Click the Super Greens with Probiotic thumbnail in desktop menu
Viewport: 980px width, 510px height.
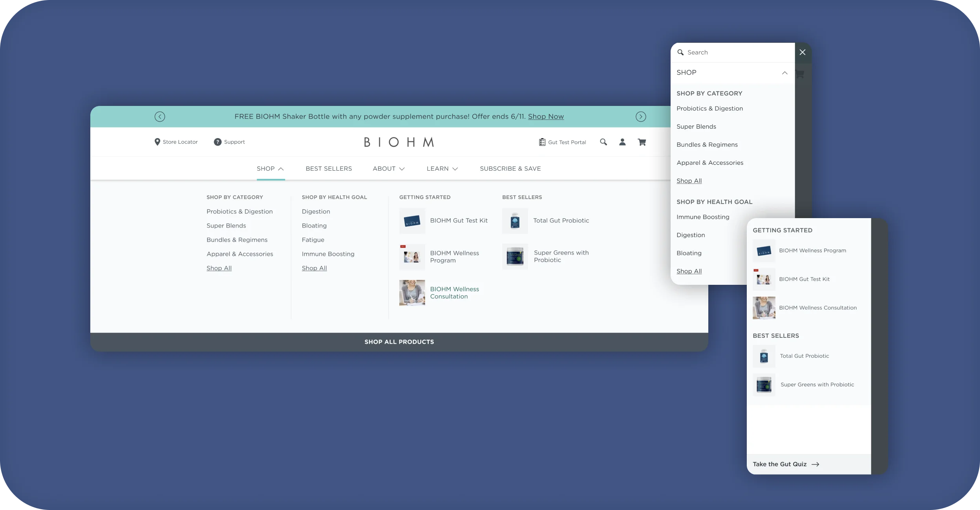(x=515, y=257)
